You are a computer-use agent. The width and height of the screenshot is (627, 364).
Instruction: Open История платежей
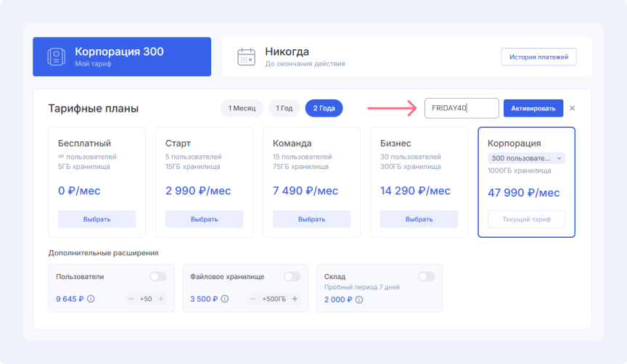coord(538,57)
